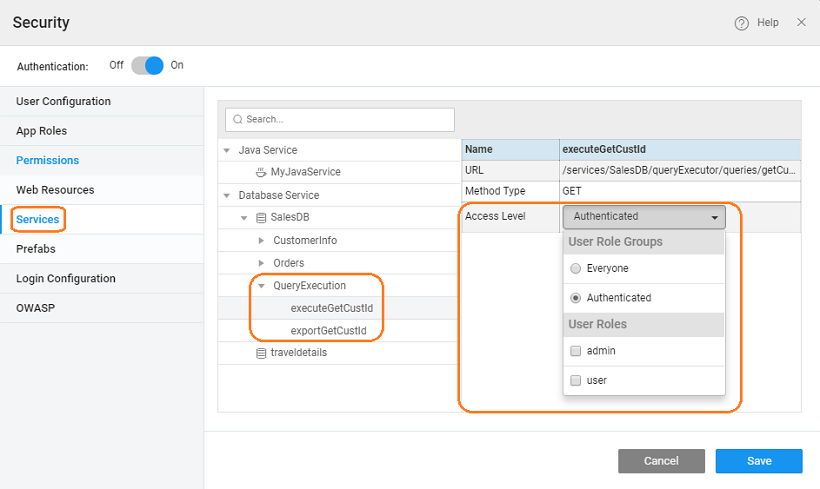Close the Security dialog with X

[801, 22]
